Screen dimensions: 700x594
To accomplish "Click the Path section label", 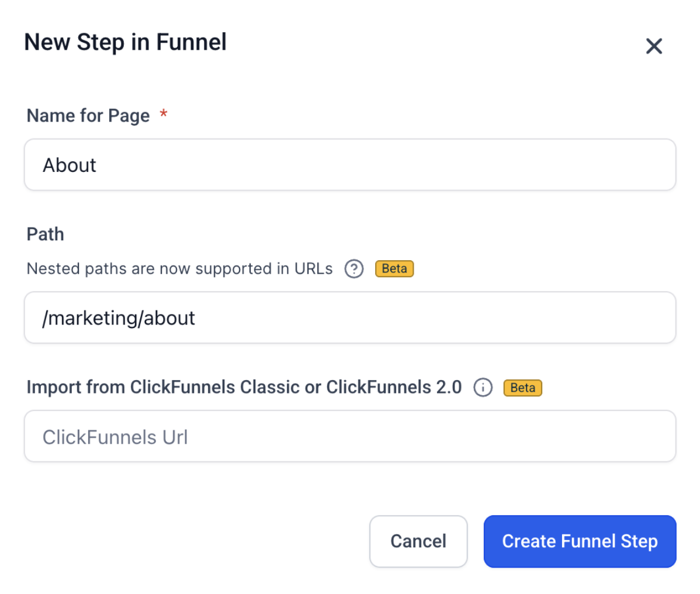I will tap(45, 234).
